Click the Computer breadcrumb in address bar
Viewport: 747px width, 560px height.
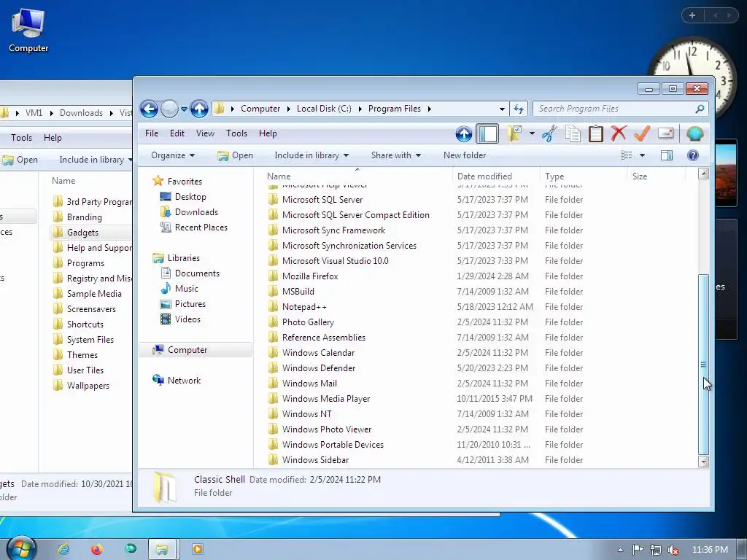pos(260,109)
